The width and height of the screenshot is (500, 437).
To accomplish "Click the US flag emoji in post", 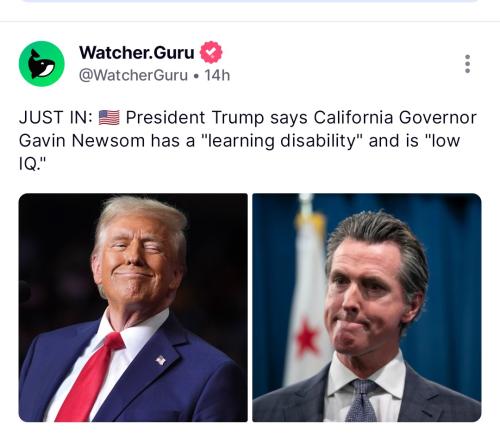I will click(109, 118).
